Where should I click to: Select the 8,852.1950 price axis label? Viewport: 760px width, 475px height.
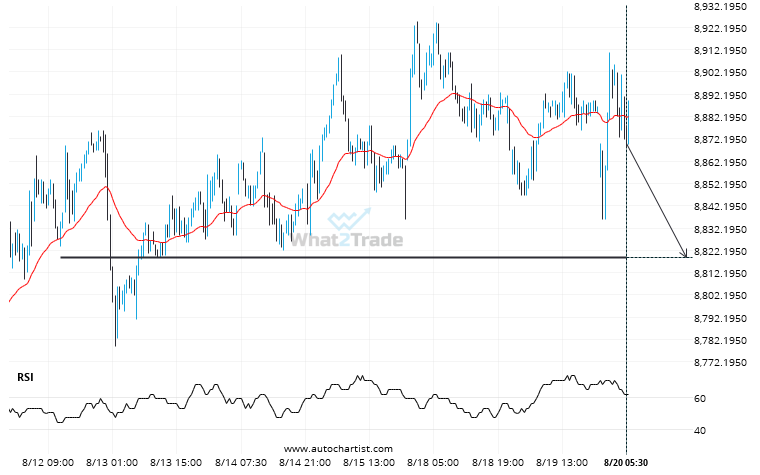720,185
